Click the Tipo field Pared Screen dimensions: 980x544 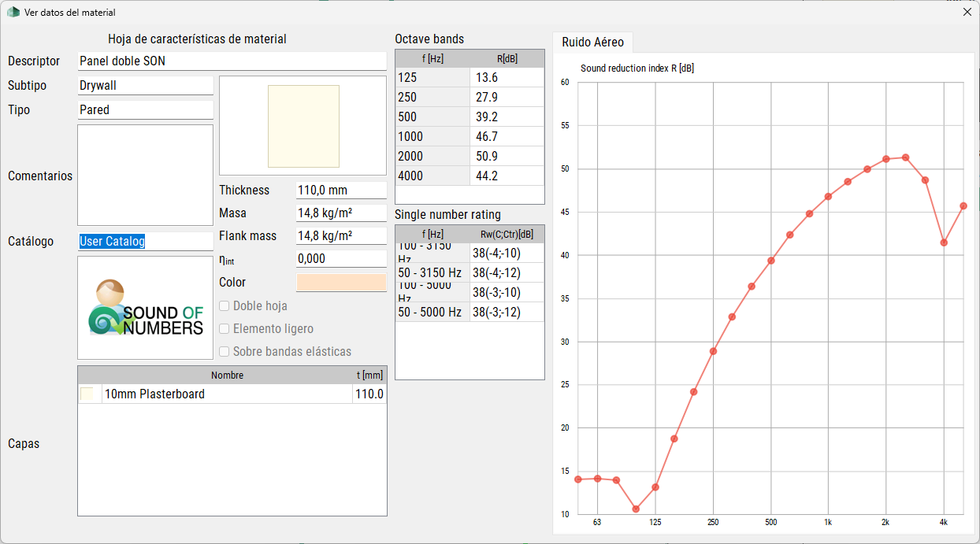point(145,109)
